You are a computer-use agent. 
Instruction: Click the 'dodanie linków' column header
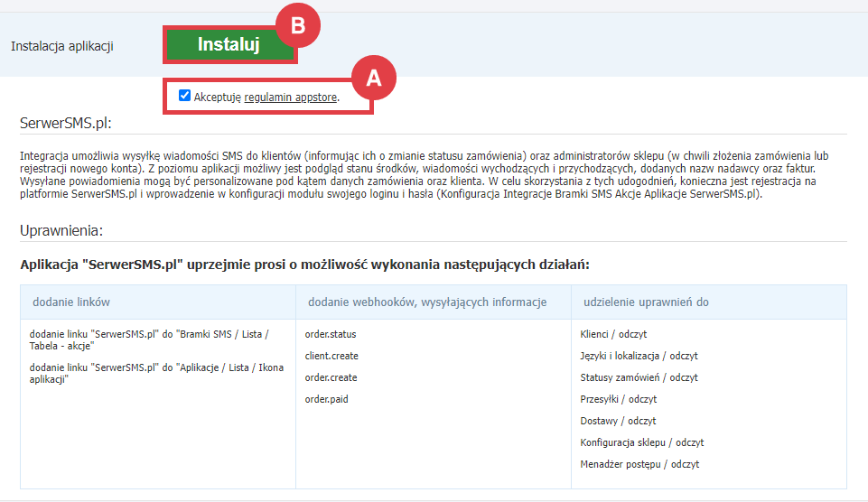coord(71,302)
